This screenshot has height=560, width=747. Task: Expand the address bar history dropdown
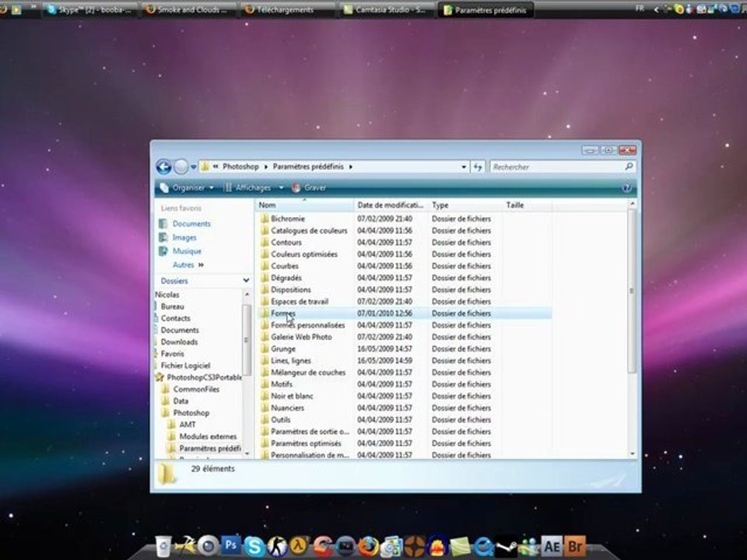(464, 166)
